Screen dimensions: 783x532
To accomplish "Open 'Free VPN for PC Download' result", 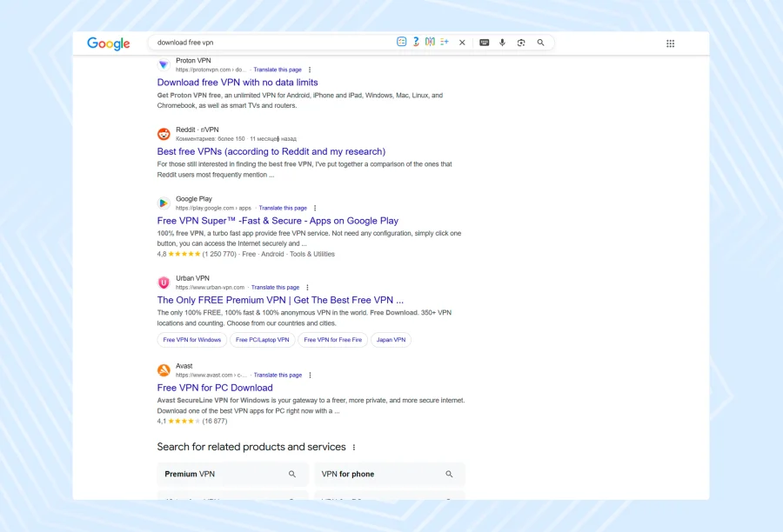I will 215,388.
